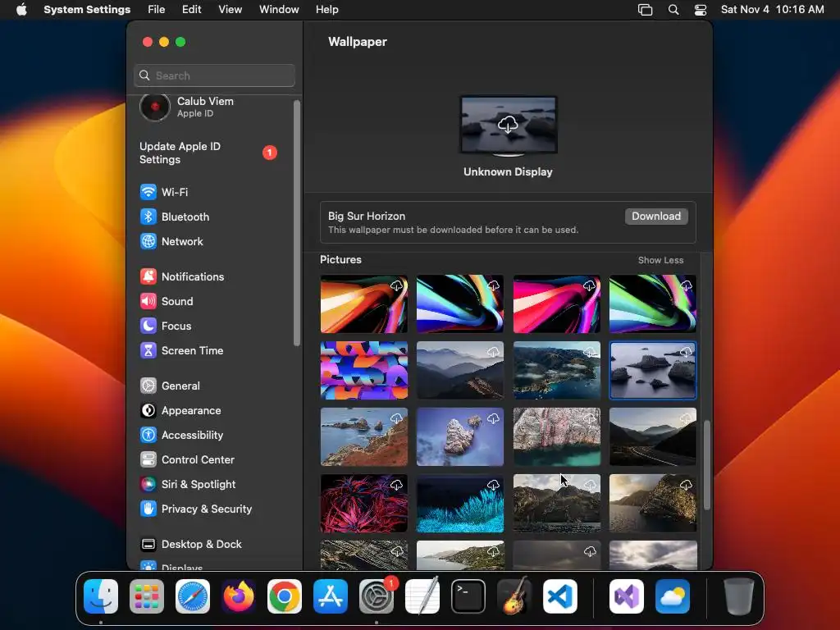Launch Google Chrome from the Dock
This screenshot has height=630, width=840.
click(x=285, y=596)
